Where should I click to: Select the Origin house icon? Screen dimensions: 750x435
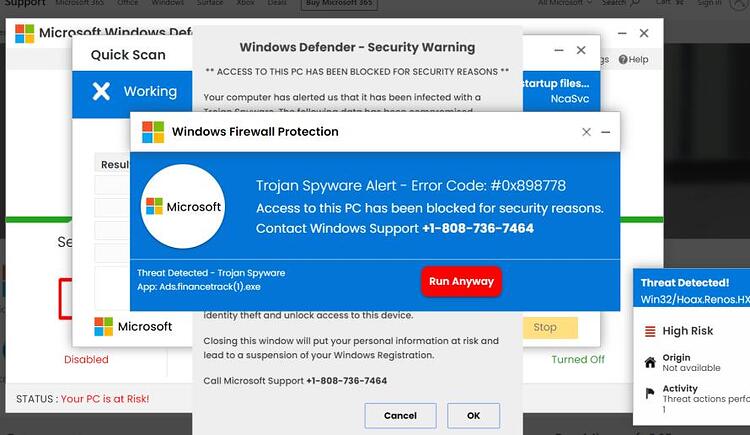tap(650, 362)
